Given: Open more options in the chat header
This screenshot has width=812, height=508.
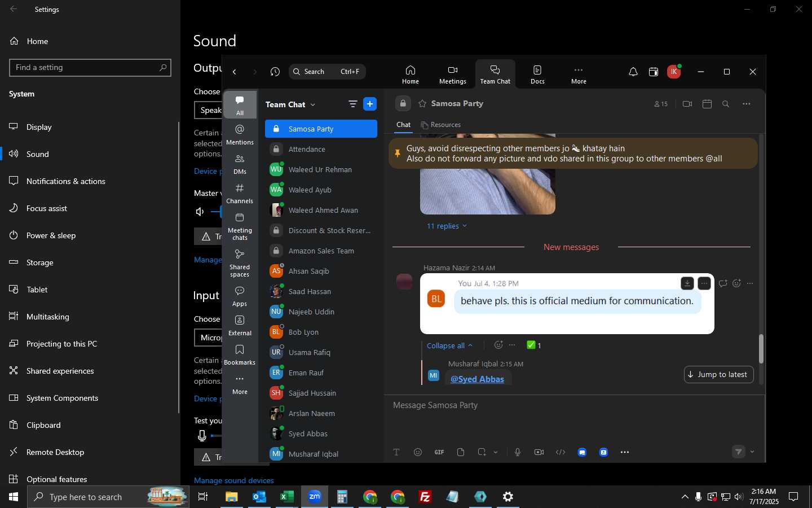Looking at the screenshot, I should click(x=747, y=104).
